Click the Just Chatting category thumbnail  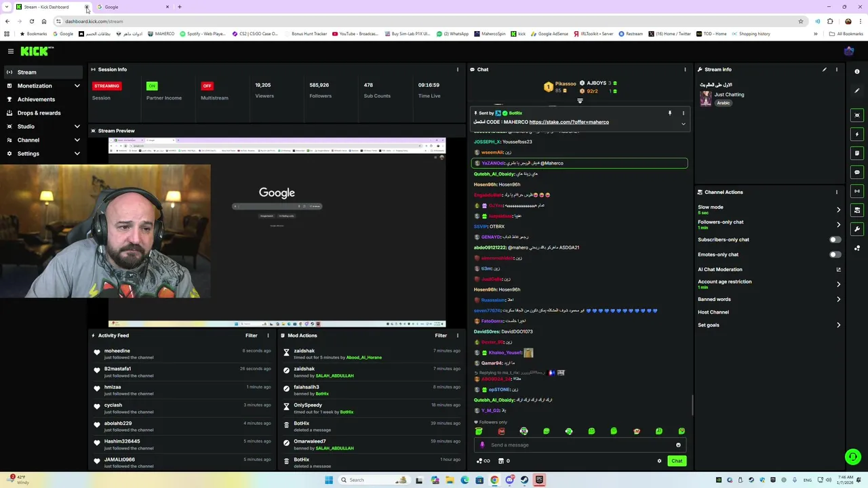tap(706, 98)
